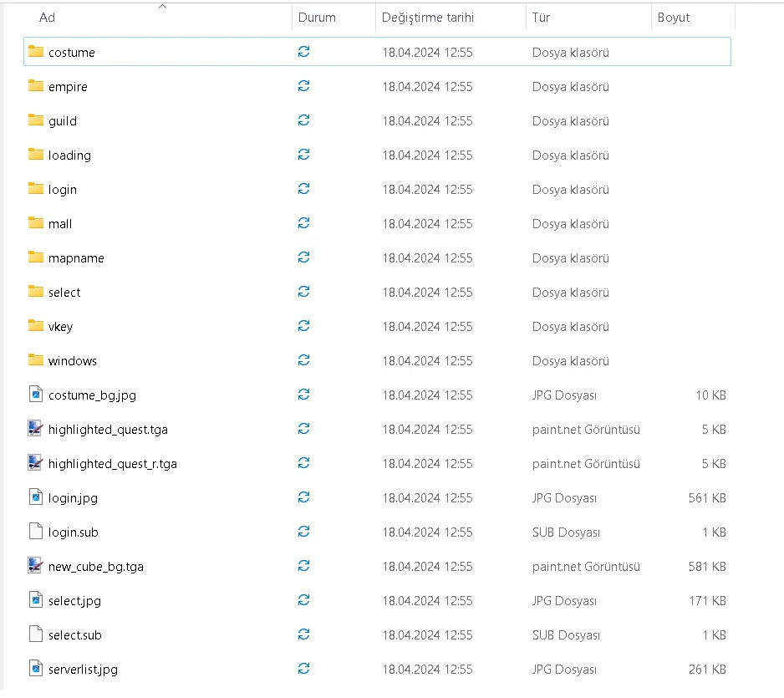Select the highlighted_quest_r.tga file name

point(113,464)
